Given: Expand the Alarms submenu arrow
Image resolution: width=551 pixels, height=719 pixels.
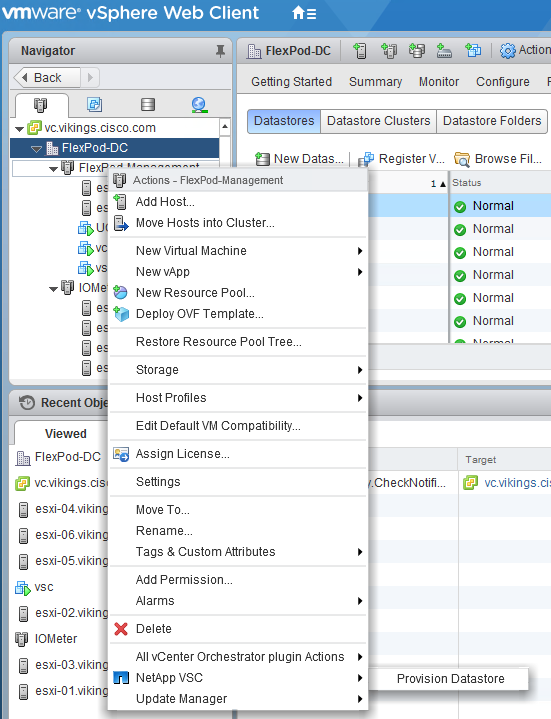Looking at the screenshot, I should pos(360,601).
